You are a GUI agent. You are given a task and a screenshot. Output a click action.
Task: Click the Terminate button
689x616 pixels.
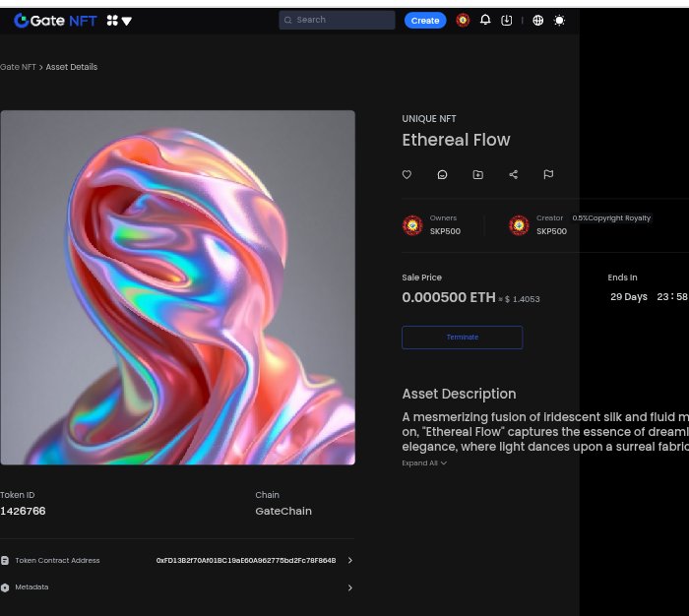tap(463, 338)
